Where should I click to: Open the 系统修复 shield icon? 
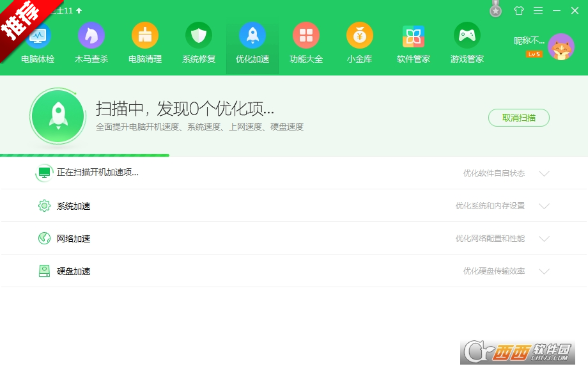pos(199,36)
